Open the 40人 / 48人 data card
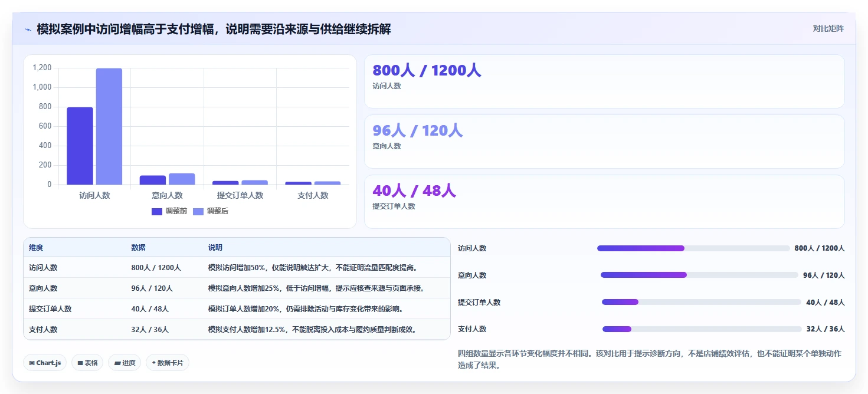The image size is (868, 394). pos(604,202)
